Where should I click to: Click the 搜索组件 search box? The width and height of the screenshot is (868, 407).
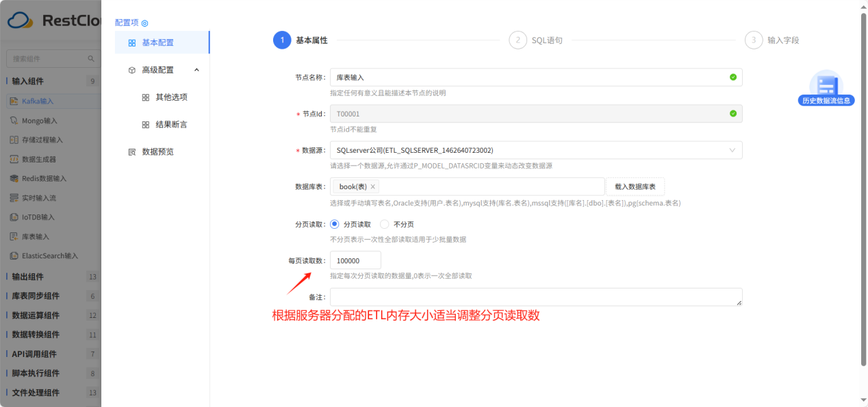click(x=53, y=59)
